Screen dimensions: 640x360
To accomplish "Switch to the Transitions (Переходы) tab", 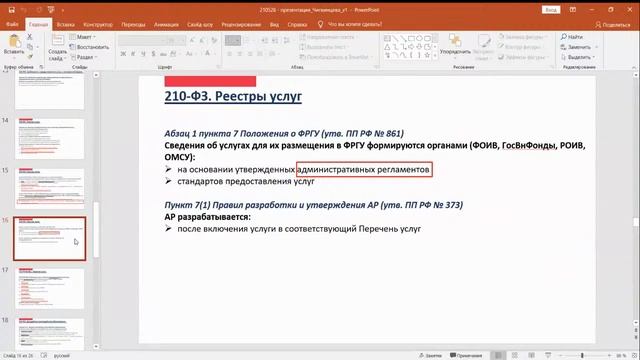I will (x=133, y=24).
